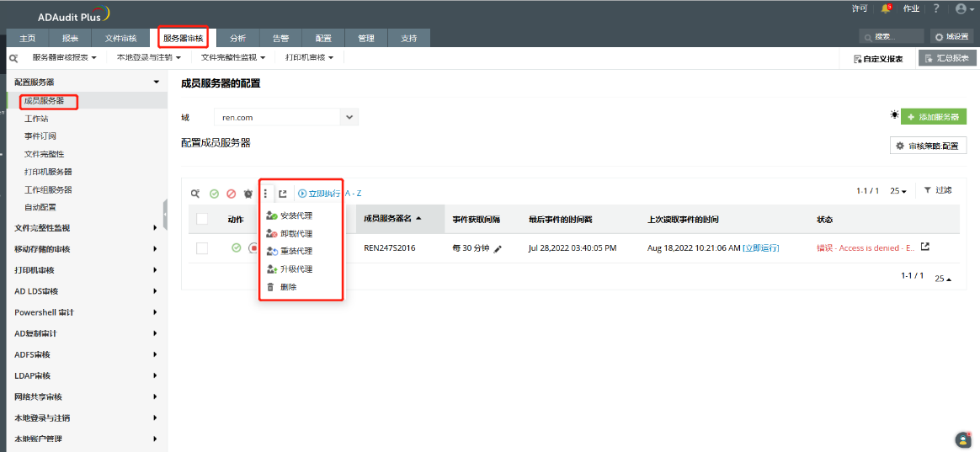
Task: Switch to the 支持 tab
Action: pyautogui.click(x=408, y=38)
